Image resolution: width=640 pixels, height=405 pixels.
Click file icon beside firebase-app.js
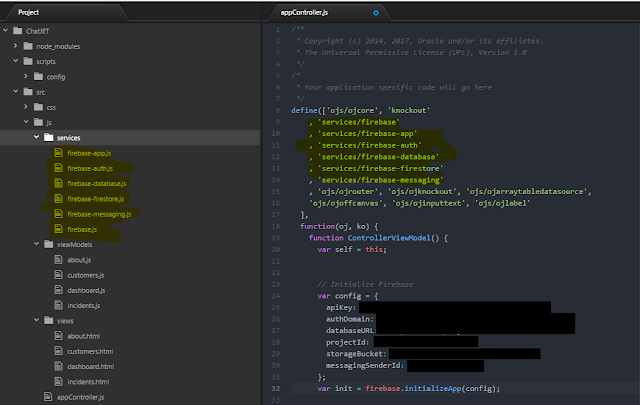58,153
